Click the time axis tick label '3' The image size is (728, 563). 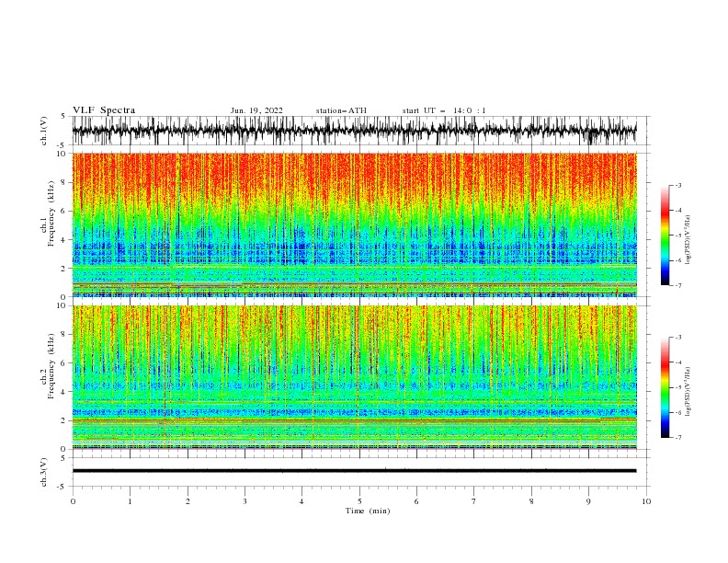(x=245, y=501)
